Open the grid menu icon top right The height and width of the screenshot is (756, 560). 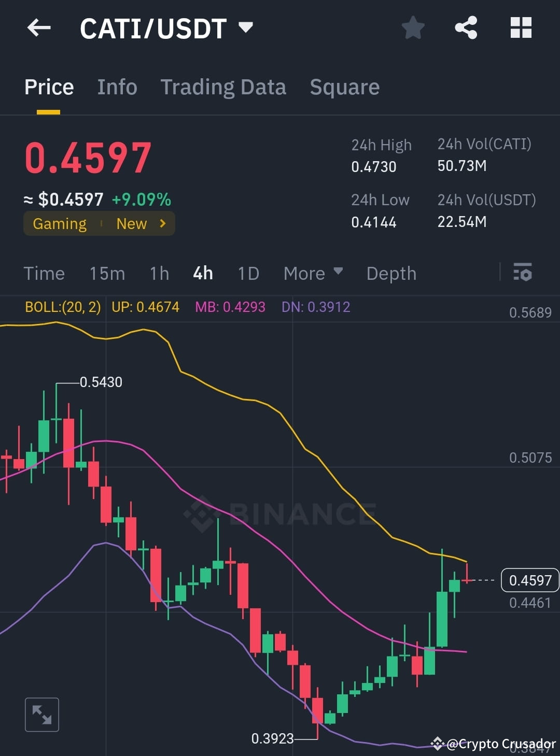[521, 28]
